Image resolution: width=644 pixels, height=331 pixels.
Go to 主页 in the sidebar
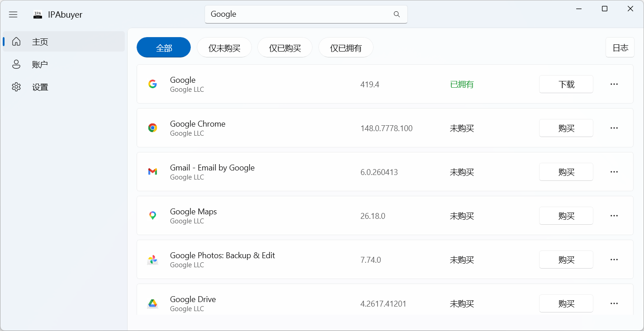pos(64,42)
